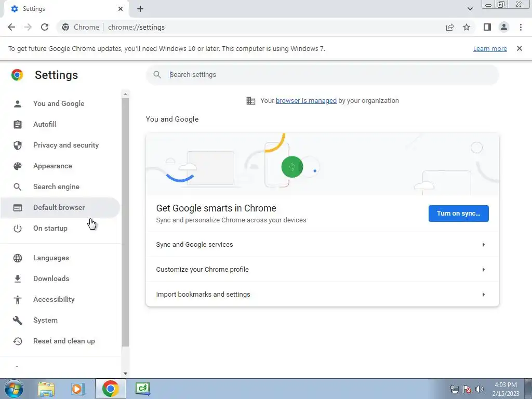The image size is (532, 399).
Task: Click the sidebar scroll-up arrow
Action: [x=126, y=94]
